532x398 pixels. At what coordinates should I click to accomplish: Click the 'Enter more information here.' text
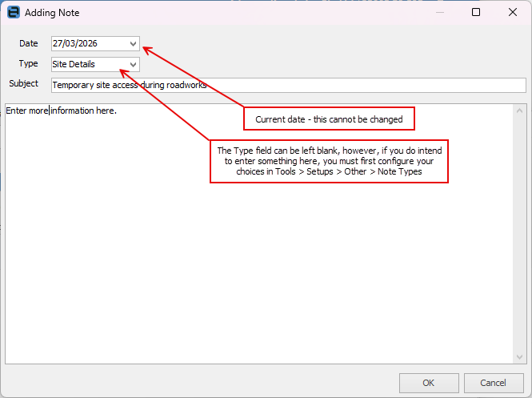pos(61,111)
